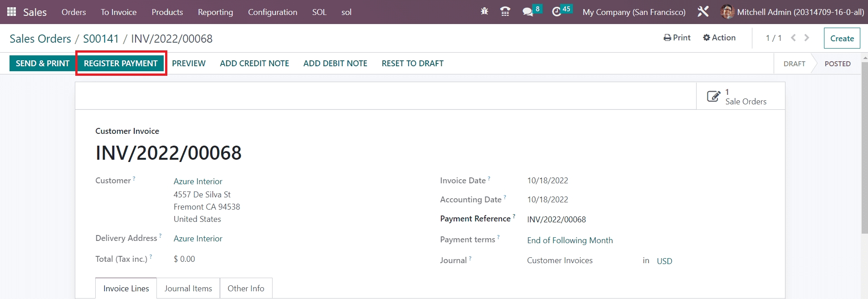This screenshot has width=868, height=299.
Task: Open the activities clock icon
Action: (556, 12)
